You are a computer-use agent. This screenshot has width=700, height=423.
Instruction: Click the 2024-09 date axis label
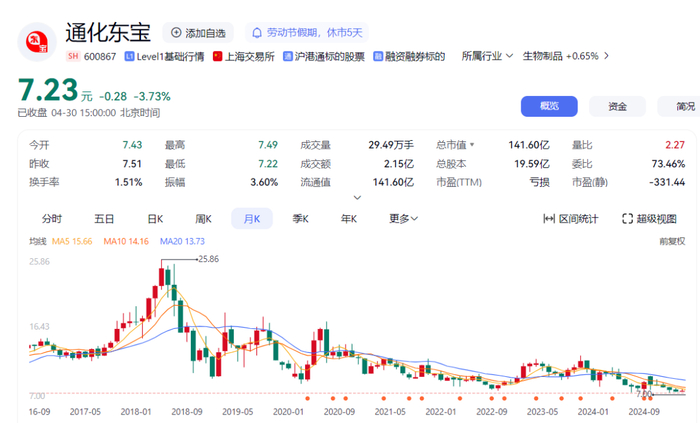pos(643,411)
